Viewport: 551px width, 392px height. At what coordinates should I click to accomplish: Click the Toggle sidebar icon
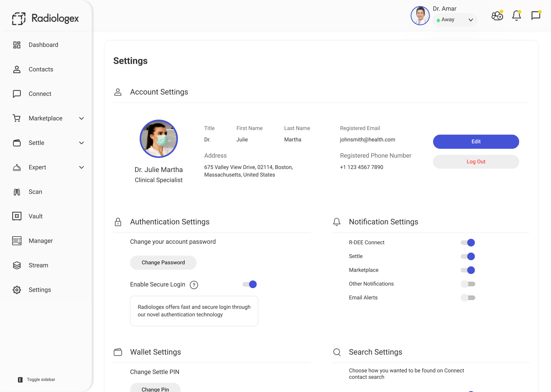click(20, 380)
